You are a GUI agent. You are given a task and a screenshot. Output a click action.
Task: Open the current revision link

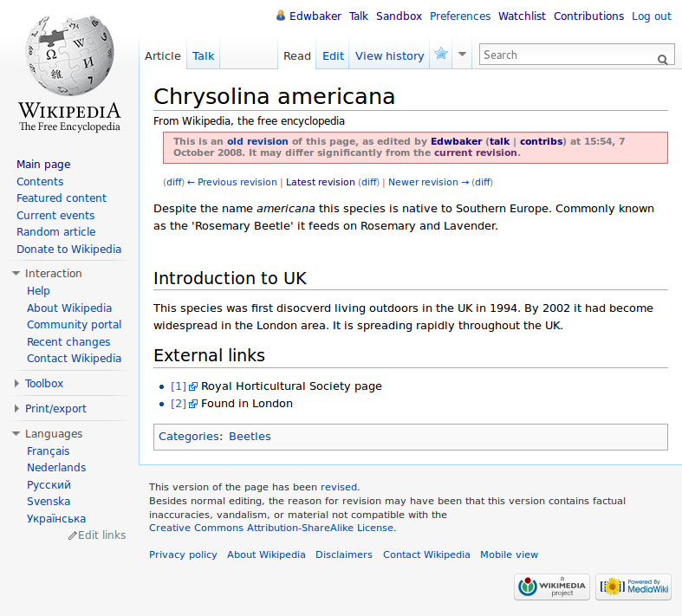475,152
